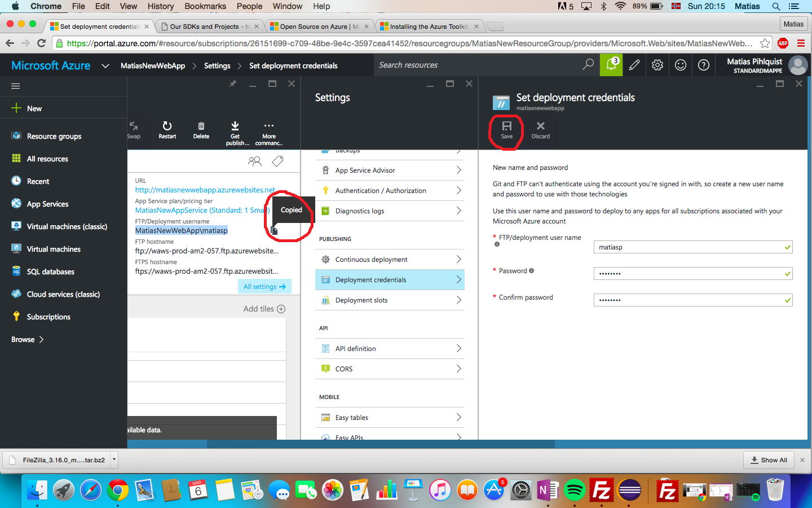Image resolution: width=812 pixels, height=508 pixels.
Task: Open the Azure portal dropdown chevron
Action: point(105,65)
